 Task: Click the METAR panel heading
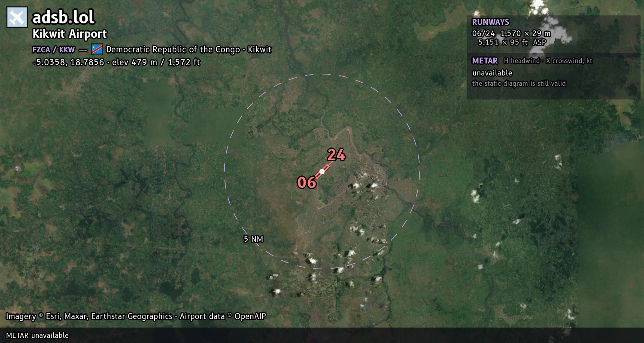click(485, 61)
